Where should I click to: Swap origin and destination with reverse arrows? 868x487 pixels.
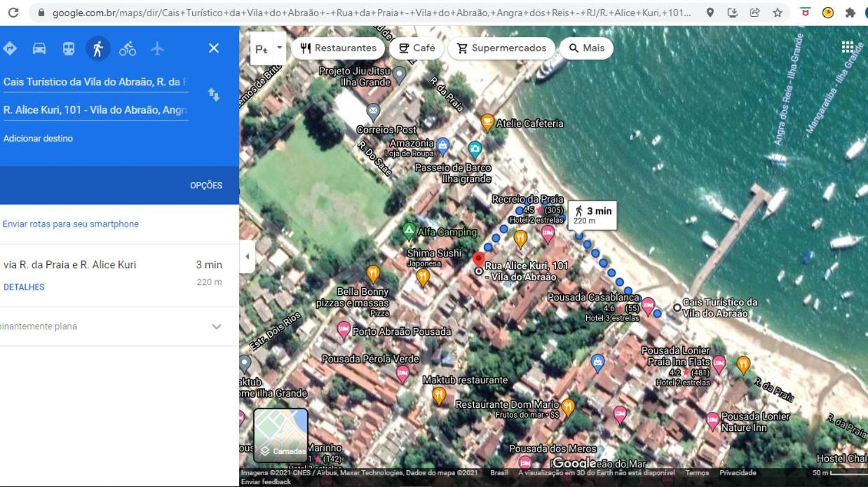pyautogui.click(x=214, y=95)
